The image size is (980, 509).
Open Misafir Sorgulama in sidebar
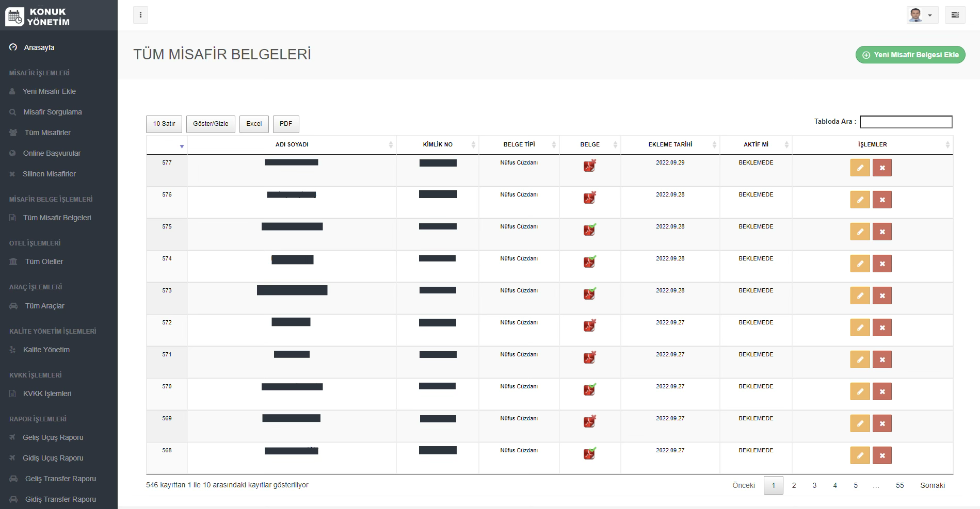[x=53, y=112]
